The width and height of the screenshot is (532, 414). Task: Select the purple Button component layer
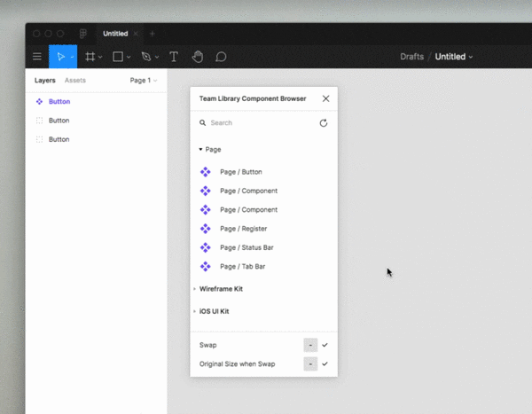point(59,101)
